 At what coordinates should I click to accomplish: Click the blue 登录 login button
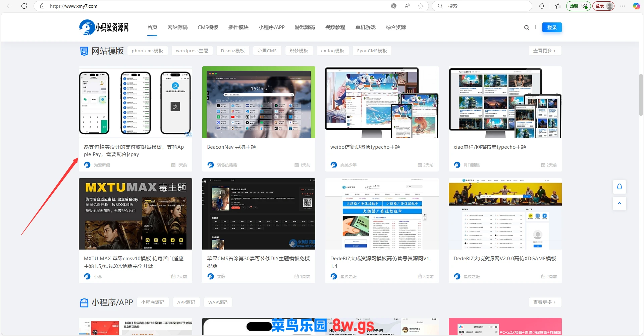click(x=552, y=27)
